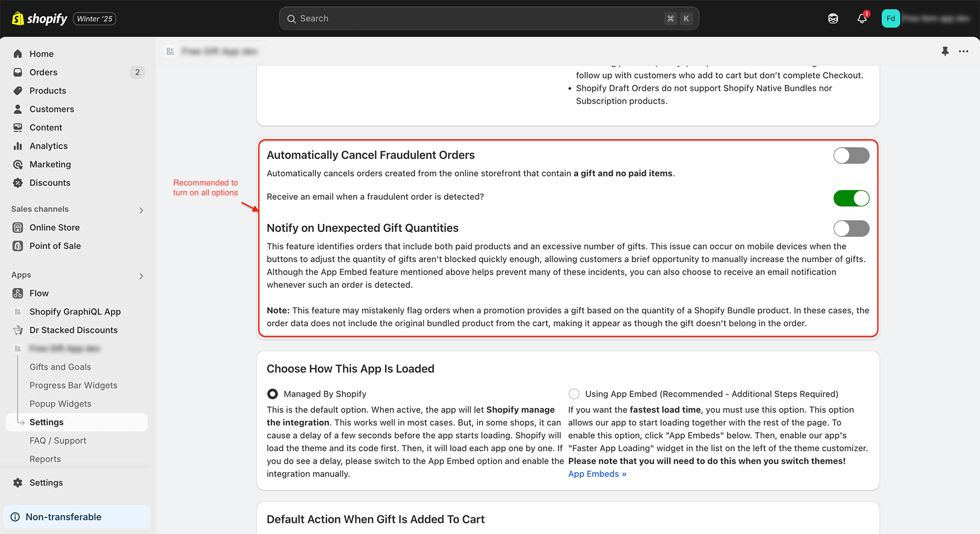Open the Sidekick assistant icon

[x=833, y=19]
